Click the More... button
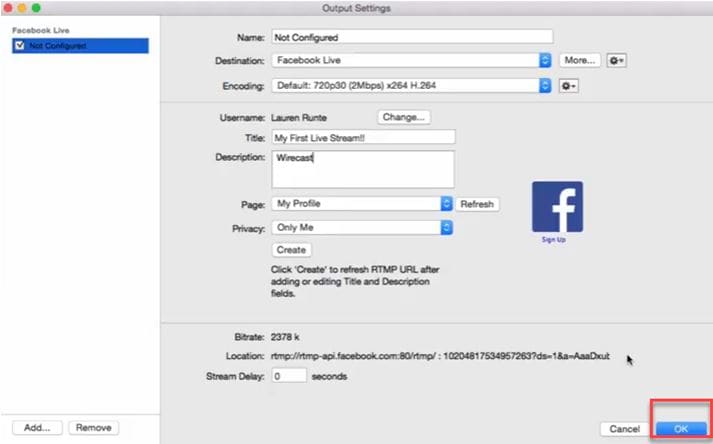This screenshot has height=444, width=713. click(580, 60)
